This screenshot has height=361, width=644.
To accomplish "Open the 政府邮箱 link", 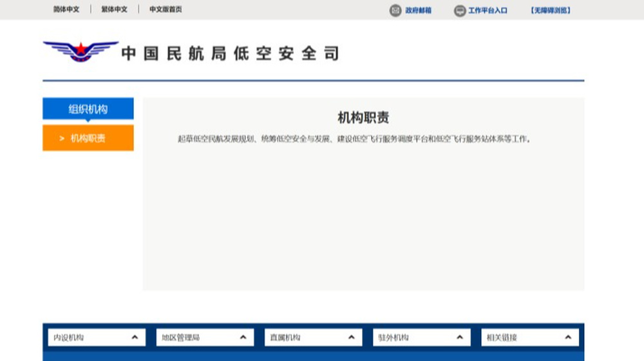I will point(418,10).
